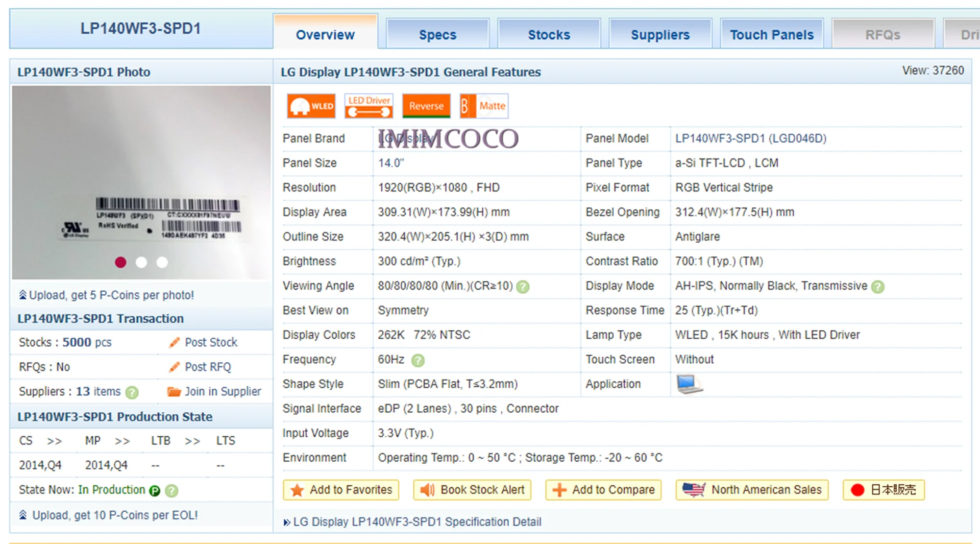Image resolution: width=980 pixels, height=544 pixels.
Task: Click the resolution value 1920(RGB)×1080 , FHD
Action: [x=438, y=187]
